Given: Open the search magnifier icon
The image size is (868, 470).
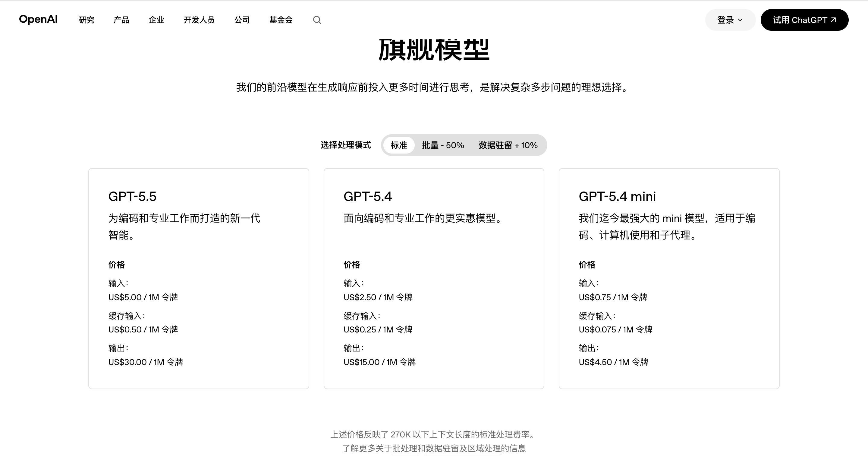Looking at the screenshot, I should coord(317,20).
